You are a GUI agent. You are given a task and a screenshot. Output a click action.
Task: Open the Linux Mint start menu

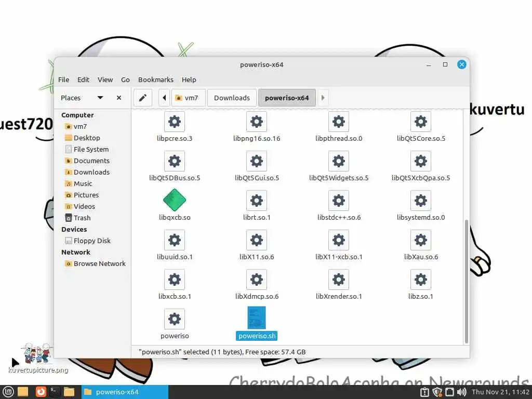8,392
